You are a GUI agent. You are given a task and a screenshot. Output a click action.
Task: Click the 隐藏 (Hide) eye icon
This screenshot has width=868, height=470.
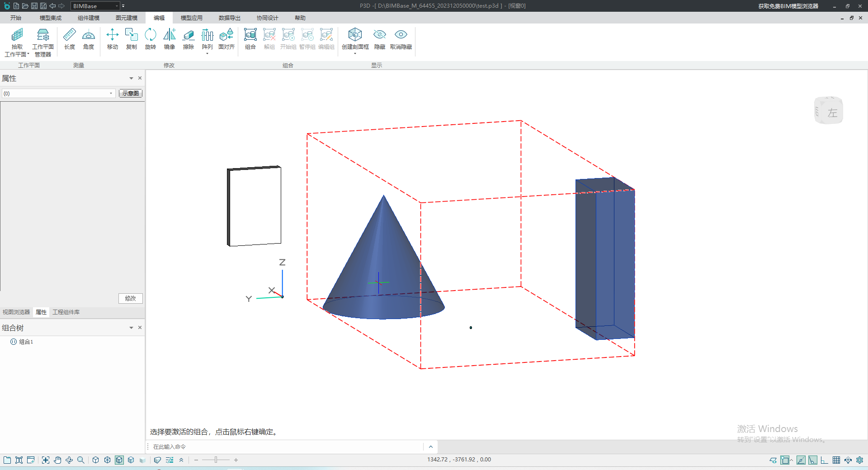click(379, 38)
